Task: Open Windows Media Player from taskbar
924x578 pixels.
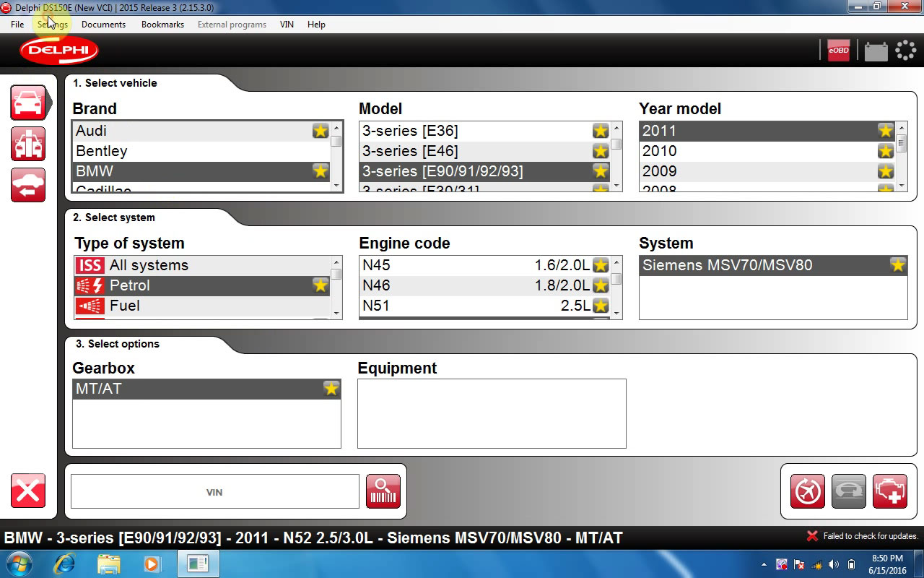Action: point(152,564)
